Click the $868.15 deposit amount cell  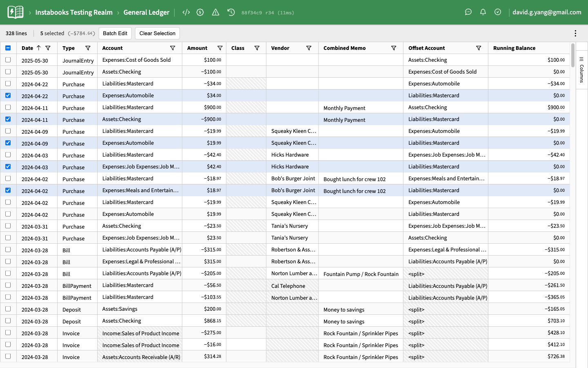(x=204, y=321)
